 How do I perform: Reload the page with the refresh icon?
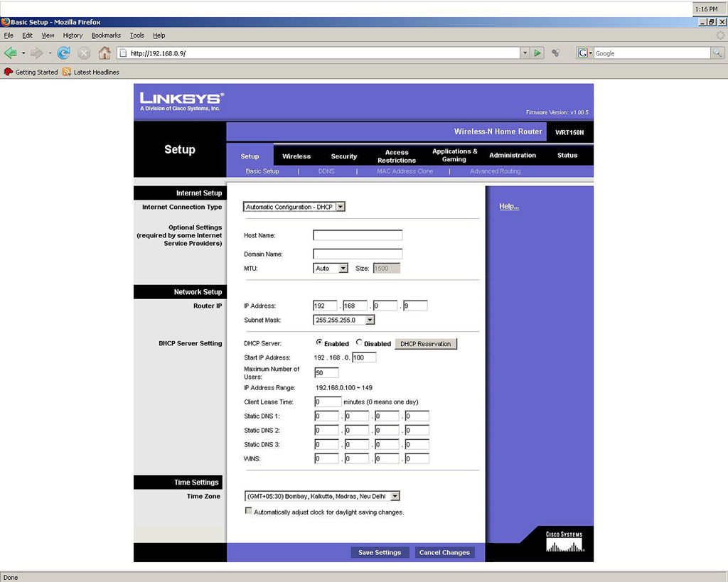coord(64,53)
